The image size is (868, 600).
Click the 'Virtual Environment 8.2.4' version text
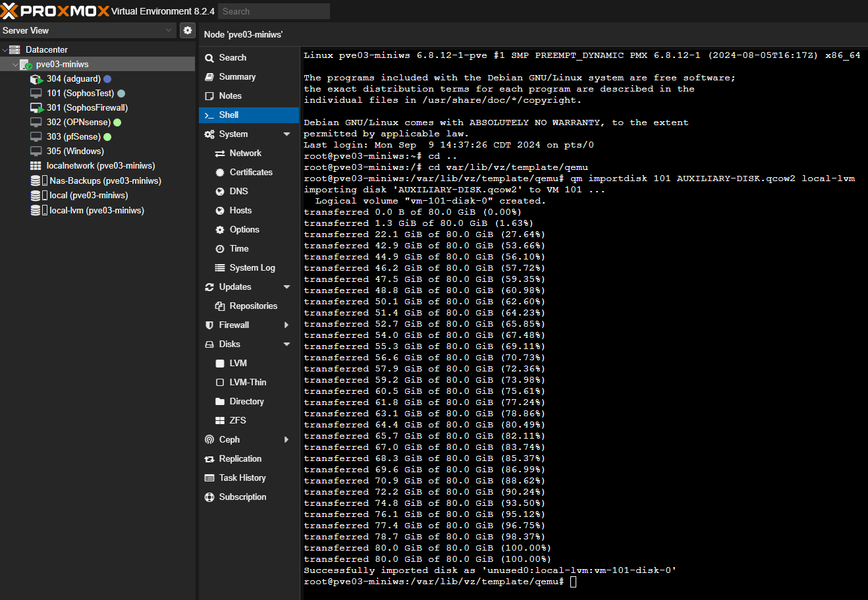pos(163,11)
